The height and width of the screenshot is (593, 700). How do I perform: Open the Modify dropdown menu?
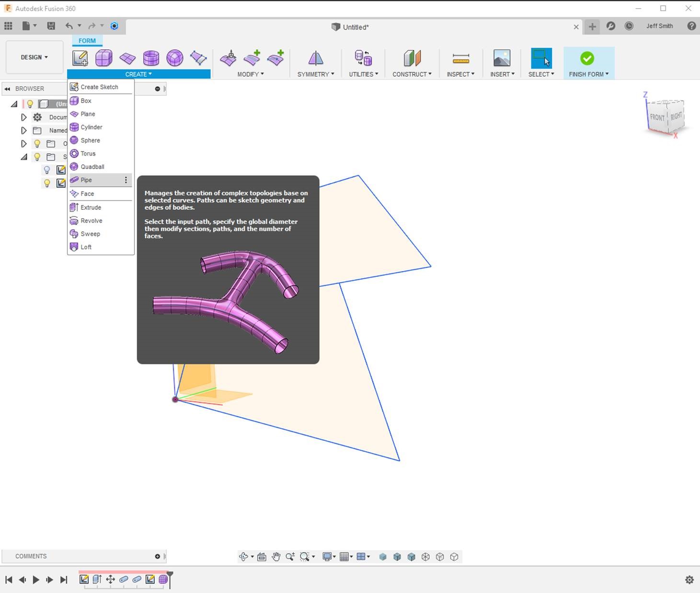coord(250,74)
